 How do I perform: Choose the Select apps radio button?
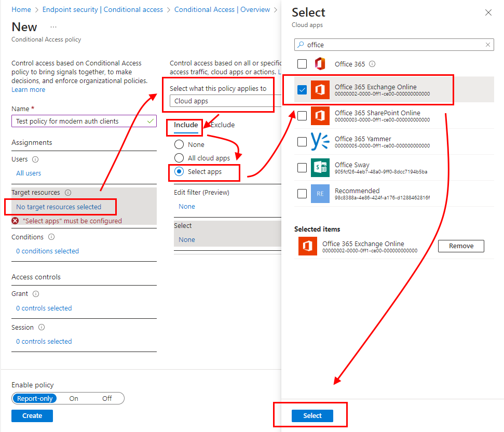[179, 172]
